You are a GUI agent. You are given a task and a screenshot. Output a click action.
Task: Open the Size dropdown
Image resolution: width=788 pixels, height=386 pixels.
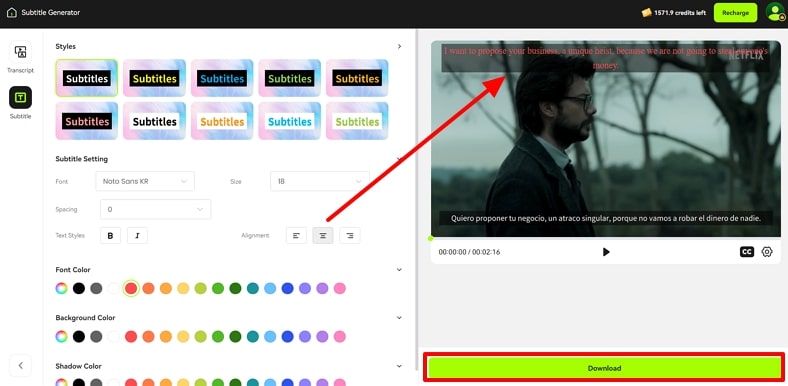[320, 181]
